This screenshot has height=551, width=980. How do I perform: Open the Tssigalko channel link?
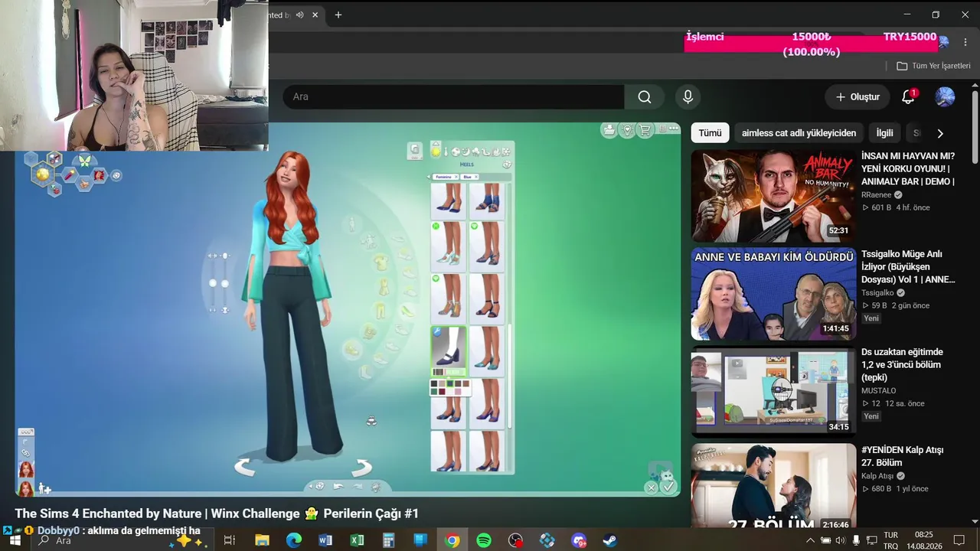tap(879, 293)
